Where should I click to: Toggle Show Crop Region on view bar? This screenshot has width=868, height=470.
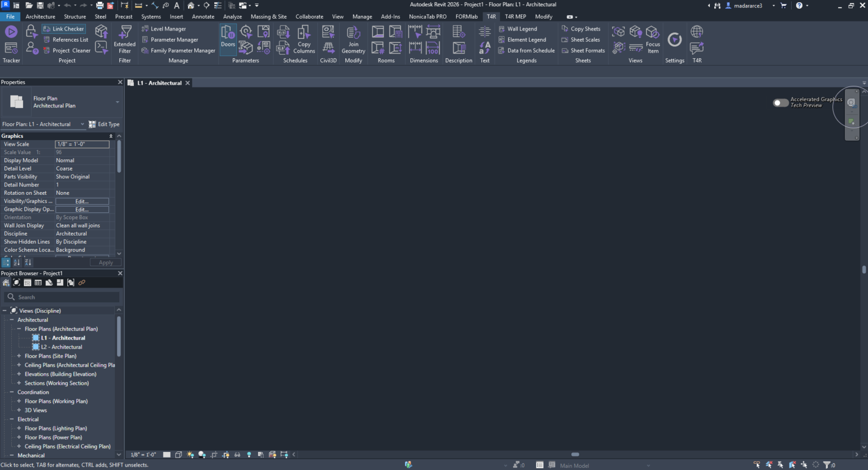(225, 454)
